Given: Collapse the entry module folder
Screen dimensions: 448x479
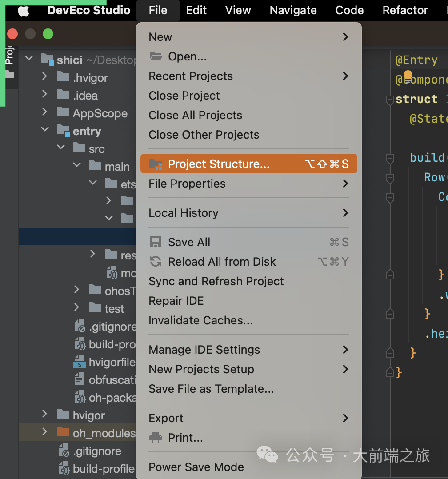Looking at the screenshot, I should click(44, 130).
